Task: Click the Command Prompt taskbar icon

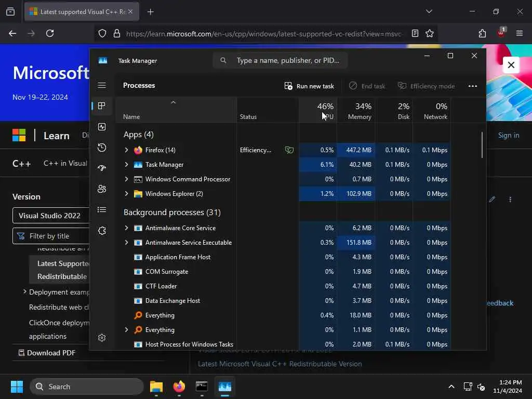Action: click(202, 387)
